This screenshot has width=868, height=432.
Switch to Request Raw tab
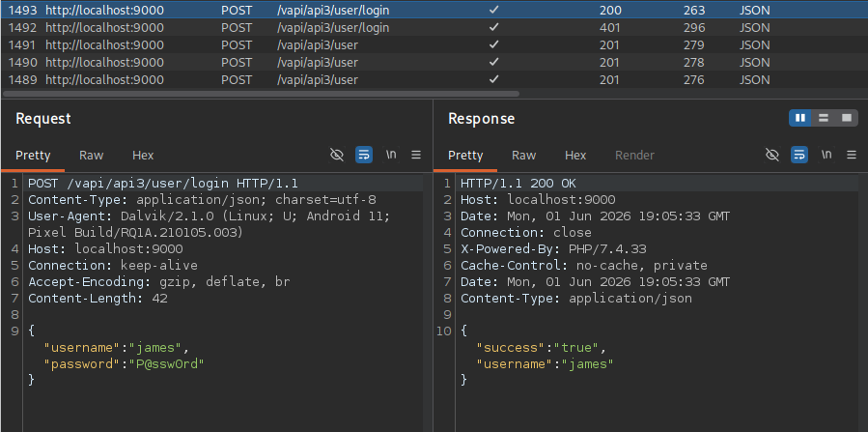click(x=92, y=156)
